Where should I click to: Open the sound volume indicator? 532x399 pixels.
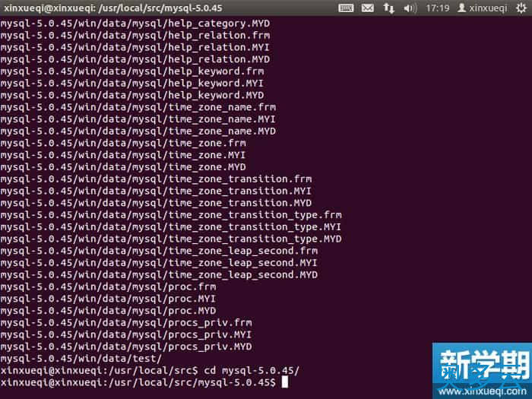click(x=410, y=8)
